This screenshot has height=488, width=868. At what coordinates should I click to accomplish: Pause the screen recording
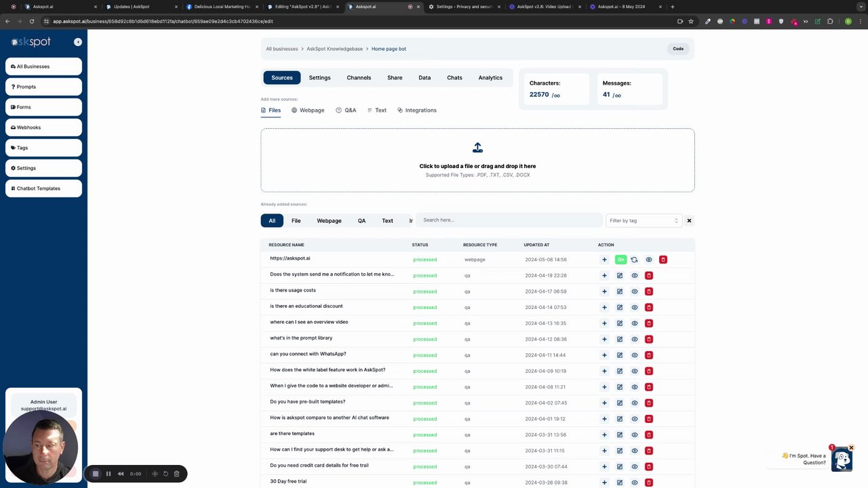[x=108, y=474]
